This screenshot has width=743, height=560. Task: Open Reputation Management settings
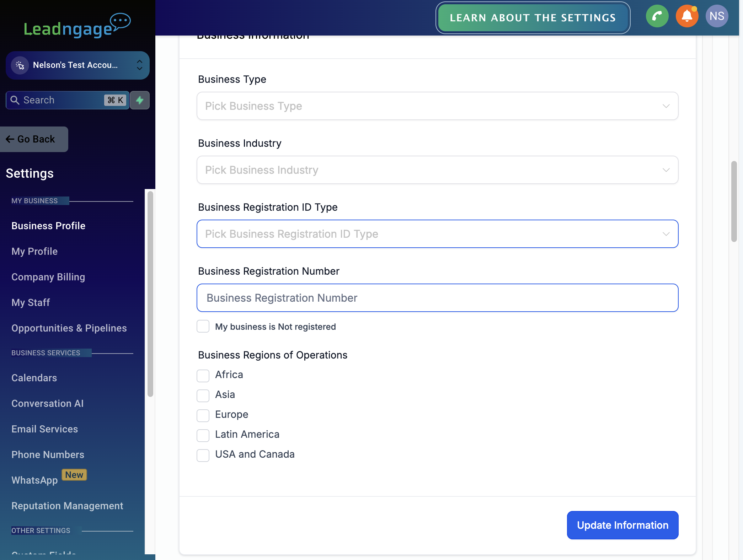[x=67, y=506]
